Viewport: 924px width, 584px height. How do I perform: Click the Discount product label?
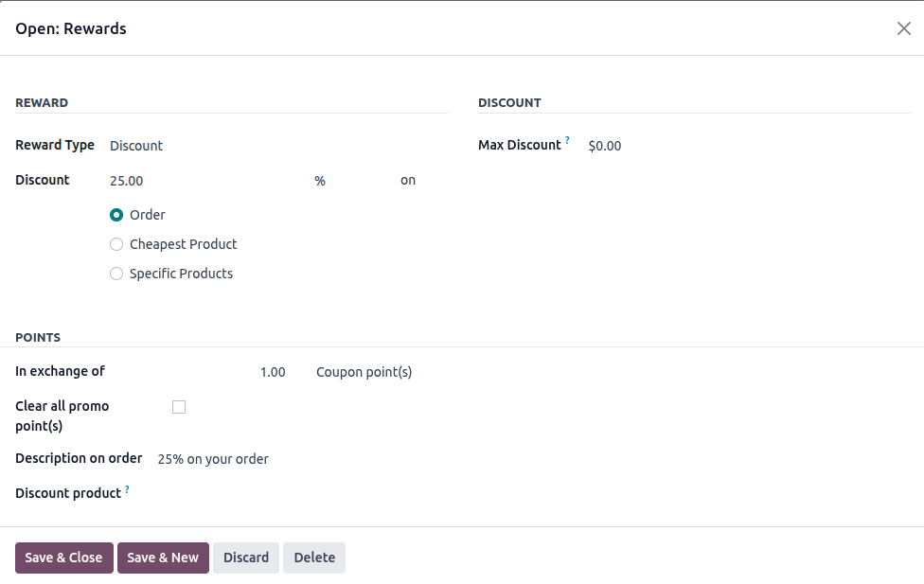pyautogui.click(x=68, y=493)
